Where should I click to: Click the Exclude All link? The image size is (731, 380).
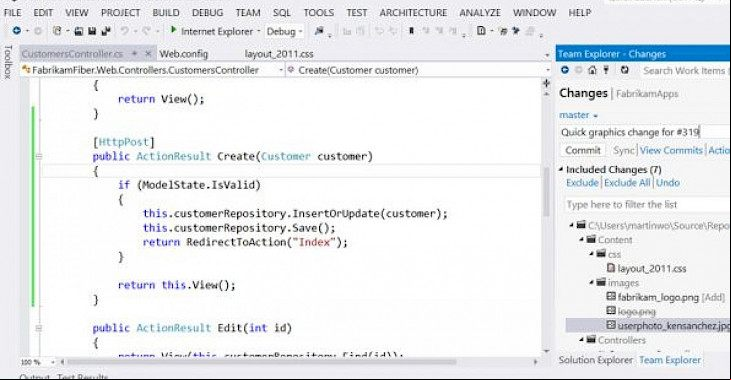(627, 183)
